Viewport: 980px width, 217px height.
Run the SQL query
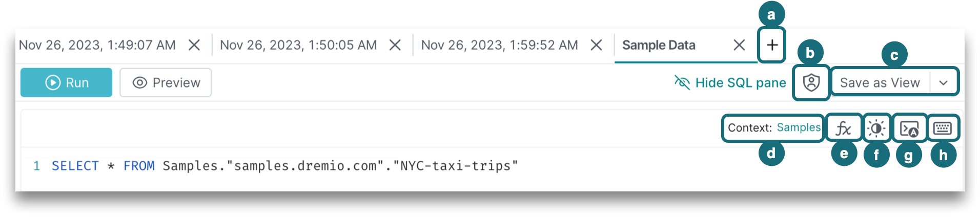[x=67, y=82]
